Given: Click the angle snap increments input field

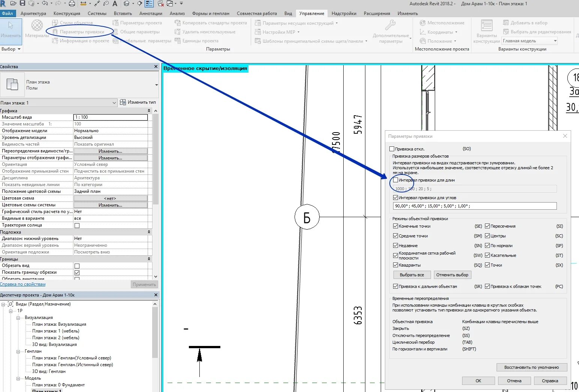Looking at the screenshot, I should click(x=475, y=206).
